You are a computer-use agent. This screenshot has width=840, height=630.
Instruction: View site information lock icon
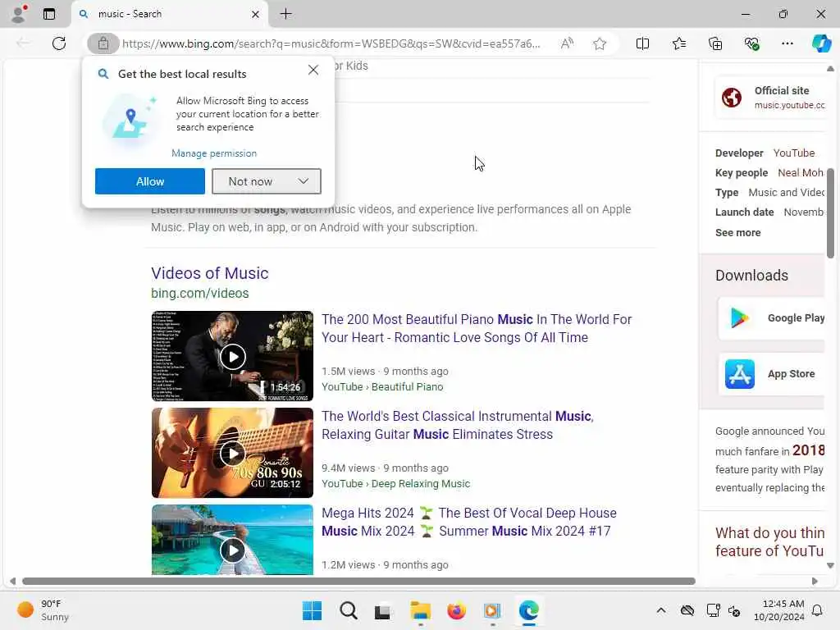point(103,43)
